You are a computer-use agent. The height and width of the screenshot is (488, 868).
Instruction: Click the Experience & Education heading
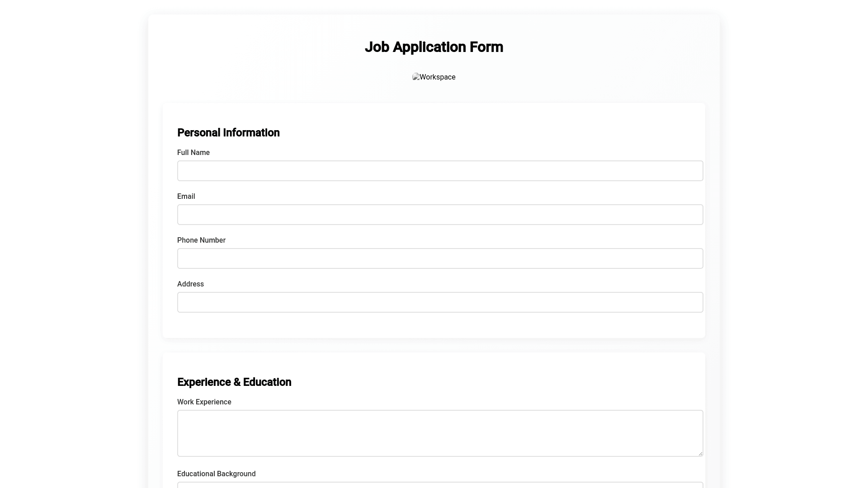click(x=234, y=382)
